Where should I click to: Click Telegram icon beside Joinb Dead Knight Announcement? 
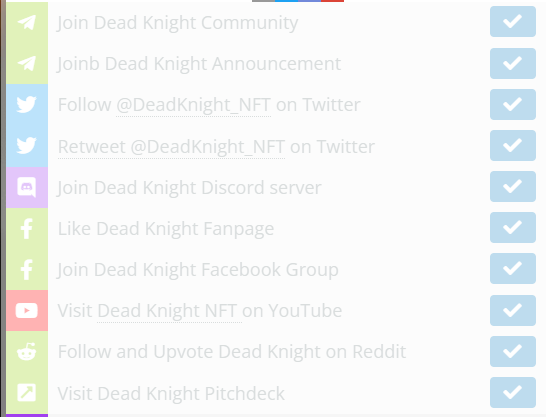[27, 63]
